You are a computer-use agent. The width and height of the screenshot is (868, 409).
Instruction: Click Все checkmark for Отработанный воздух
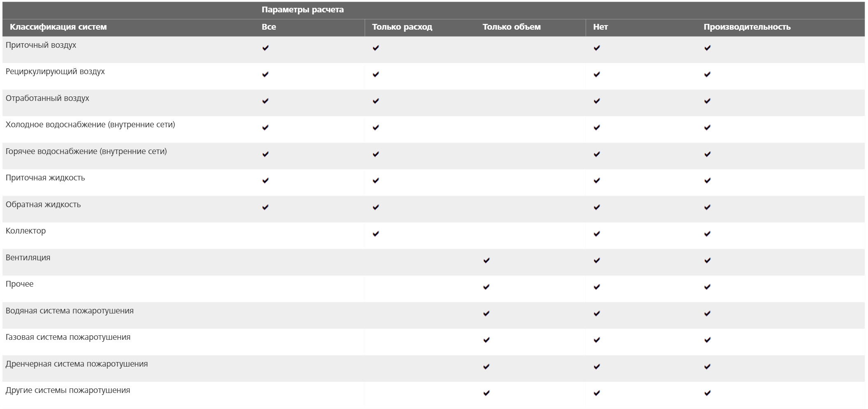point(265,101)
